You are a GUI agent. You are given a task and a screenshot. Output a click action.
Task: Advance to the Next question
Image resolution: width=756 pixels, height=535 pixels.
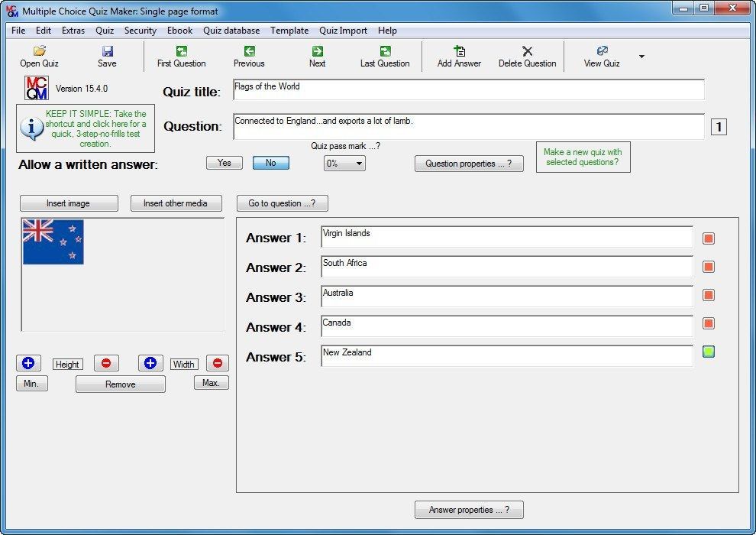point(316,56)
